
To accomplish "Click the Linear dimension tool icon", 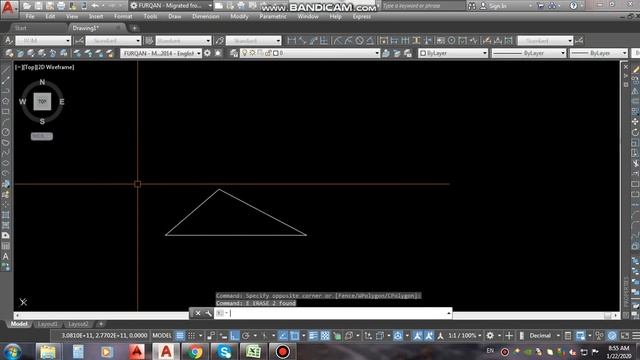I will (291, 40).
